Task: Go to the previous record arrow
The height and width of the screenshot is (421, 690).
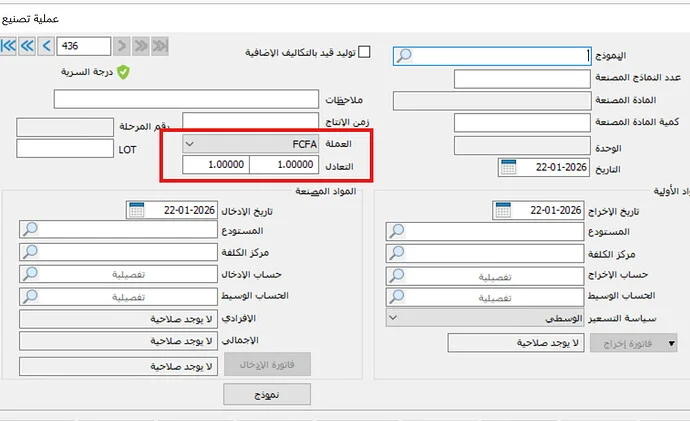Action: (47, 46)
